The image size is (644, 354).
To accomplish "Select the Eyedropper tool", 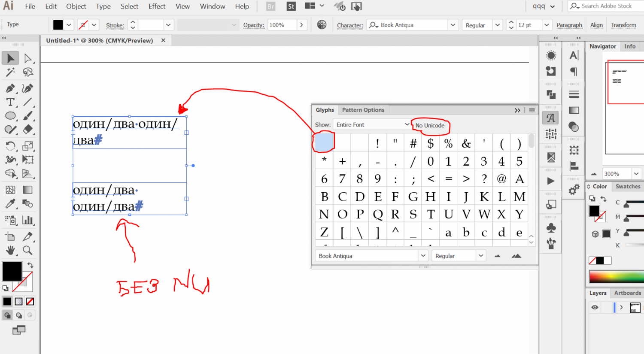I will pos(10,204).
